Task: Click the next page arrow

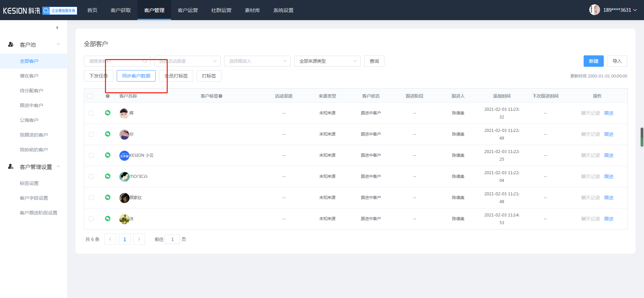Action: pos(139,239)
